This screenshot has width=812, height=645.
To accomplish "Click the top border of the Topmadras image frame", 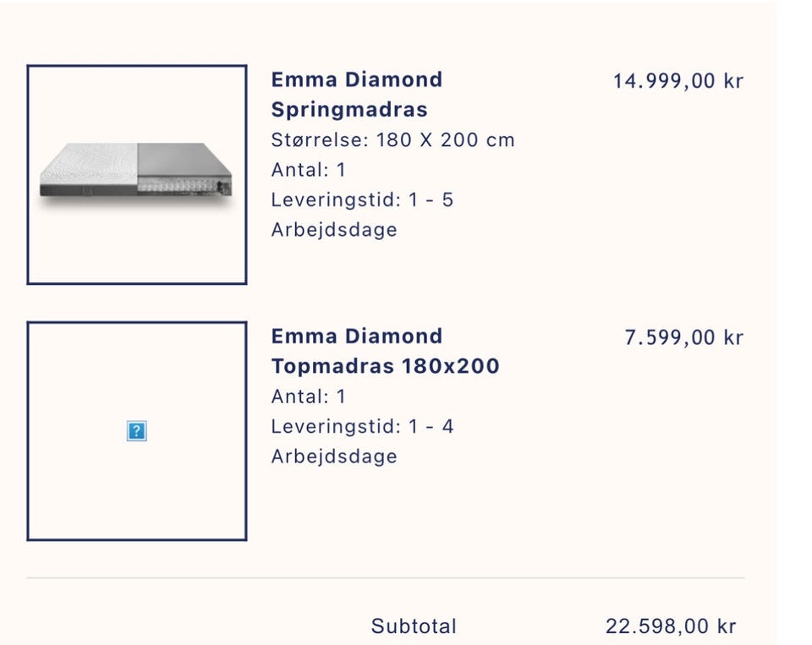I will pos(136,322).
